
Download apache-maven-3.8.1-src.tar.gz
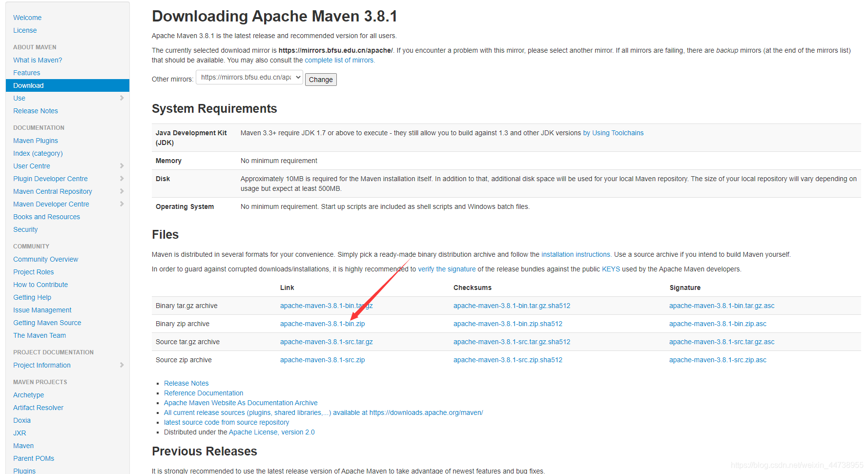(327, 342)
